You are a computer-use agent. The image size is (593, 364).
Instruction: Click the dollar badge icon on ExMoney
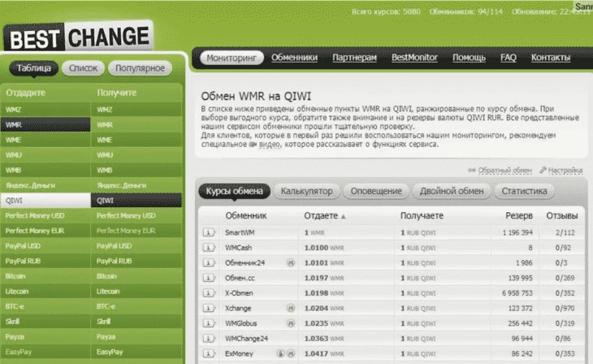(x=280, y=353)
